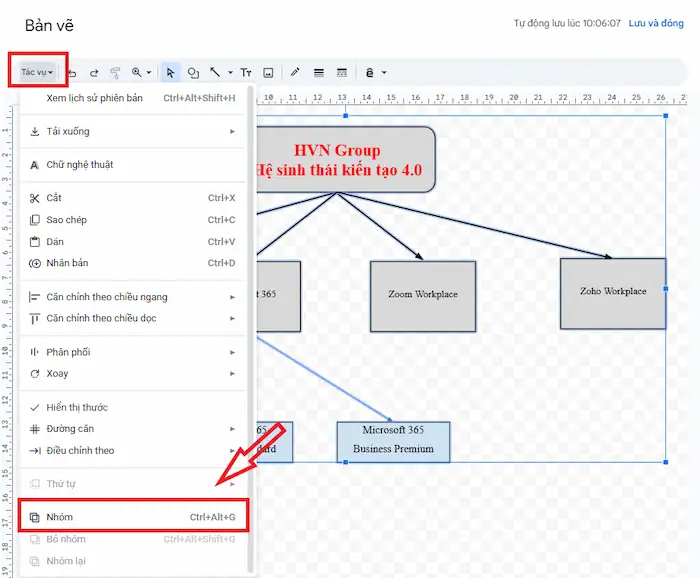Screen dimensions: 700x578
Task: Click the Bản vẽ dialog title
Action: [49, 25]
